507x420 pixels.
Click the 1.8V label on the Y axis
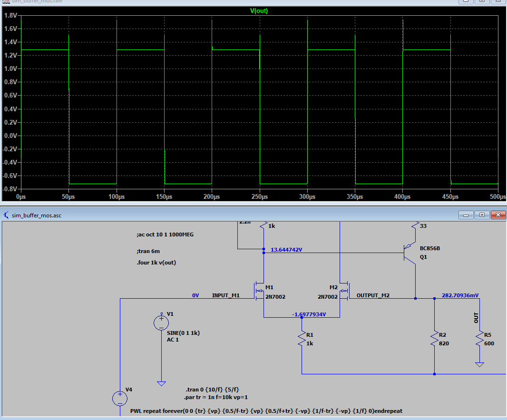(10, 16)
